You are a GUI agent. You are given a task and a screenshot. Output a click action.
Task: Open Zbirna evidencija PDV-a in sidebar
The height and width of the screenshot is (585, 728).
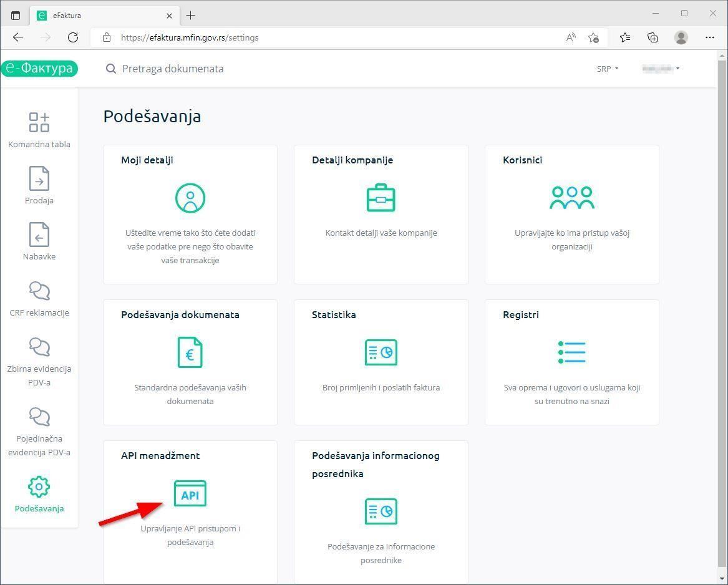[x=39, y=362]
